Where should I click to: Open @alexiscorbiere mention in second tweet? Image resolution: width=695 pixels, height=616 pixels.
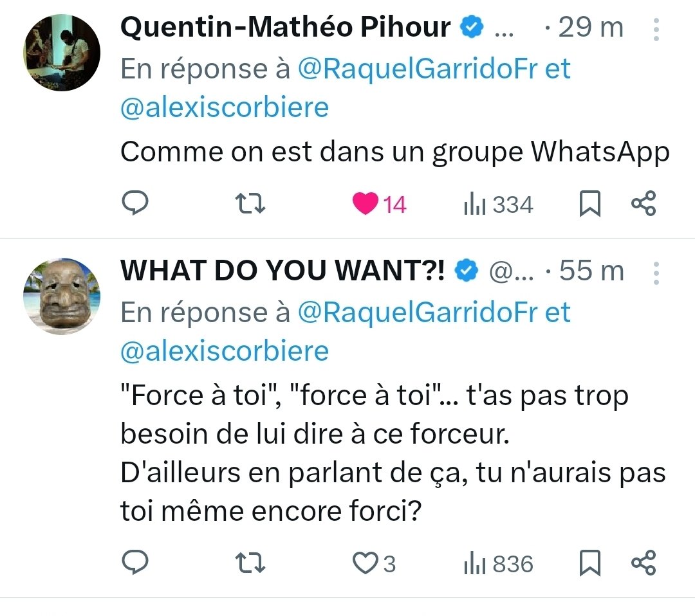225,351
